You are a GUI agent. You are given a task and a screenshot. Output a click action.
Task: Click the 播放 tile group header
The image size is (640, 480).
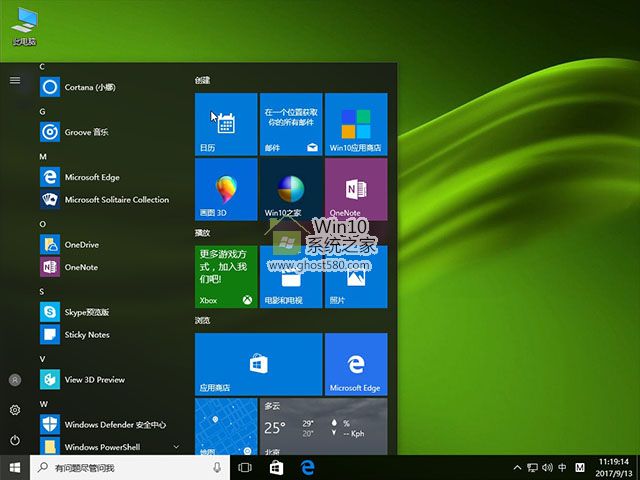(x=202, y=233)
